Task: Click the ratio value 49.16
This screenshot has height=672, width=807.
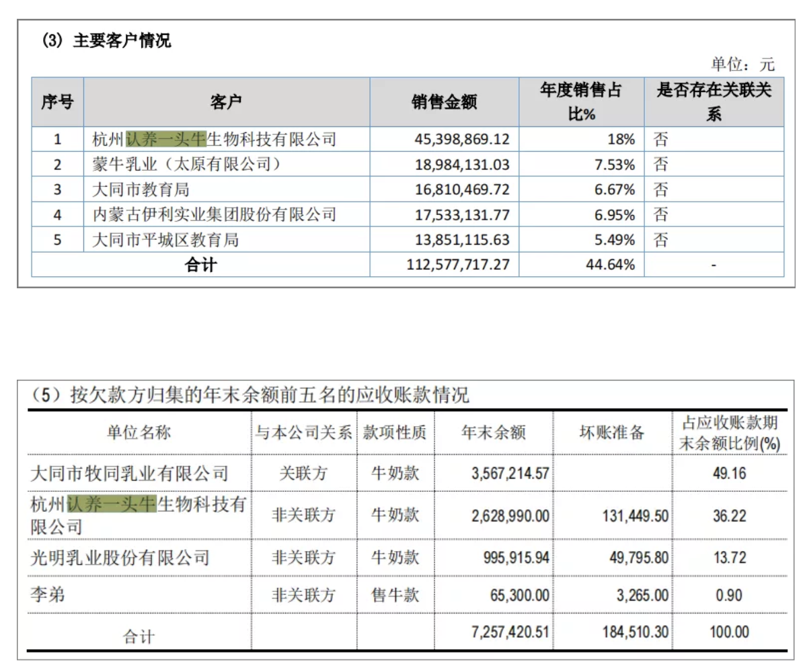Action: tap(730, 473)
